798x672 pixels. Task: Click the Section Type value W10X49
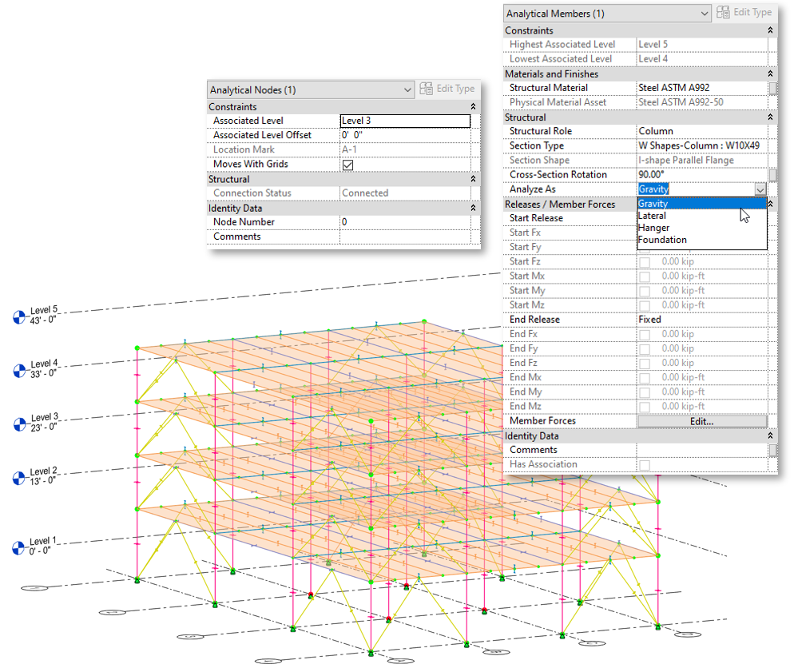tap(699, 145)
